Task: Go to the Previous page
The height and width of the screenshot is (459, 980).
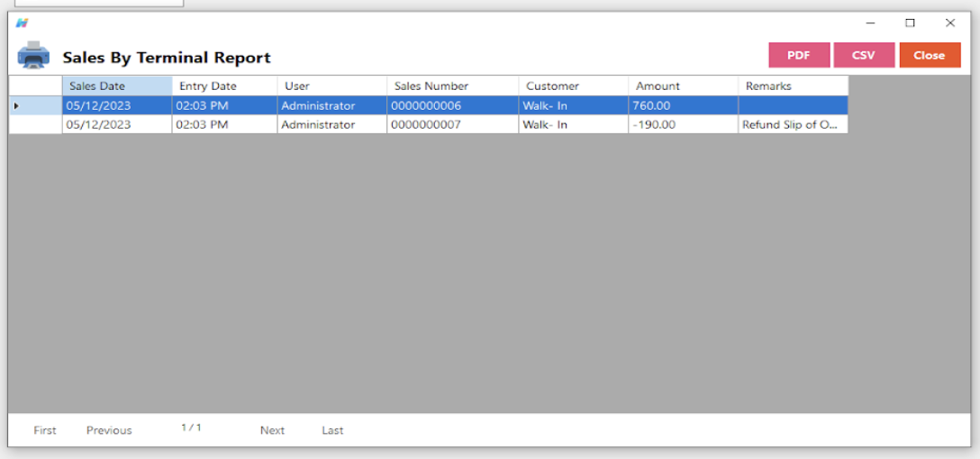Action: (109, 430)
